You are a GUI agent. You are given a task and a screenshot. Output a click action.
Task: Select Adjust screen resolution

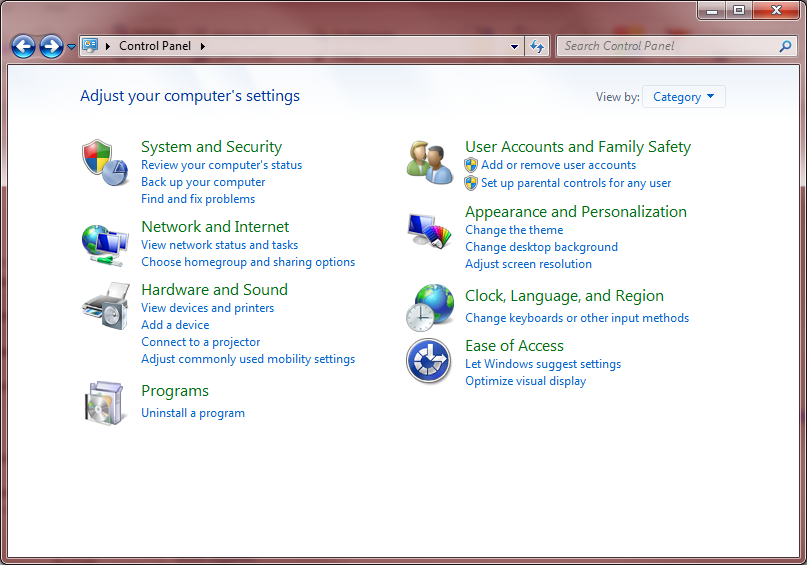[529, 264]
